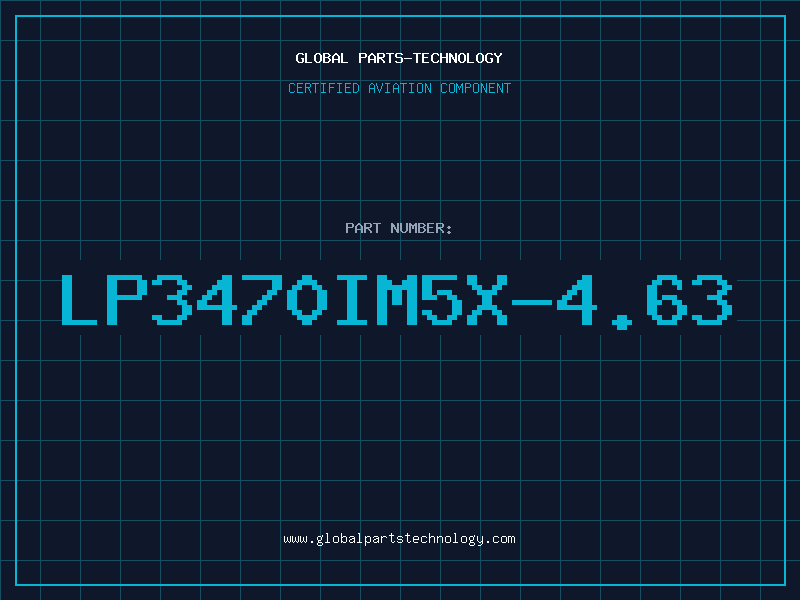Screen dimensions: 800x600
Task: Open the www.globalpartstechnology.com link
Action: point(399,539)
